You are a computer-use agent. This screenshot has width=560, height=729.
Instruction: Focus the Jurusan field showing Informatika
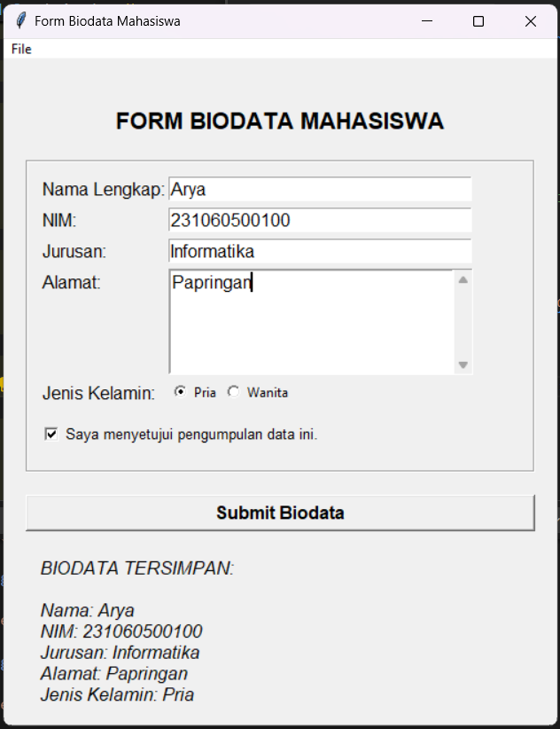pos(319,251)
